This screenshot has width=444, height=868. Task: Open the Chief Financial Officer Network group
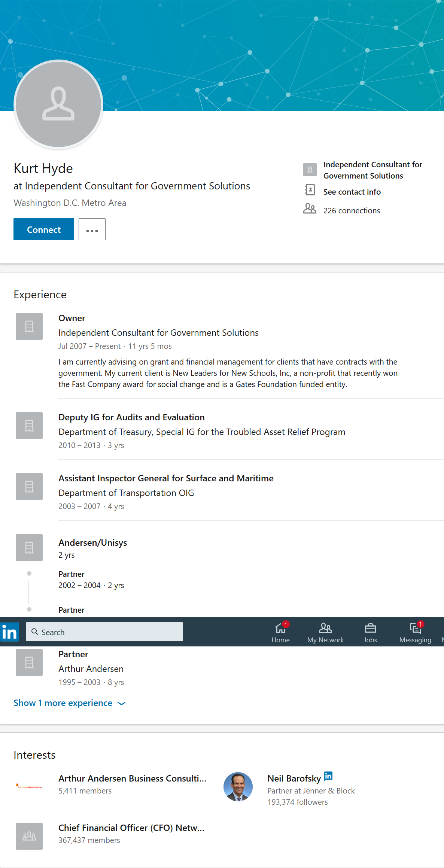(x=131, y=828)
